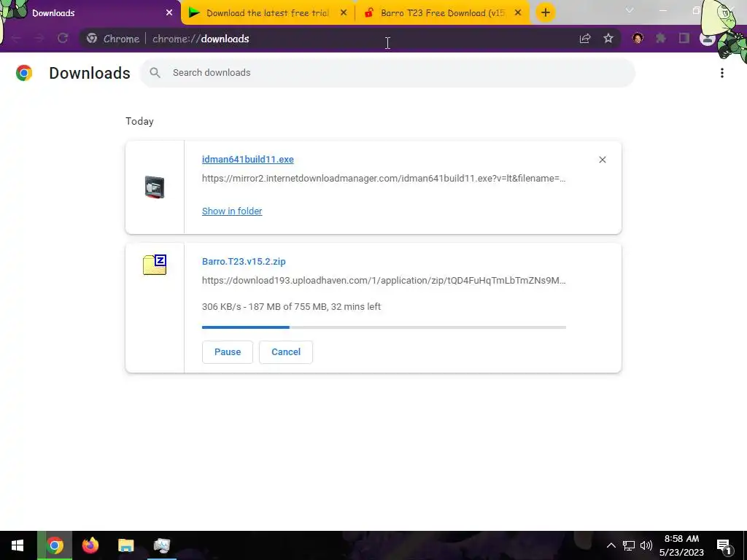Click the network tray icon
The height and width of the screenshot is (560, 747).
tap(629, 545)
